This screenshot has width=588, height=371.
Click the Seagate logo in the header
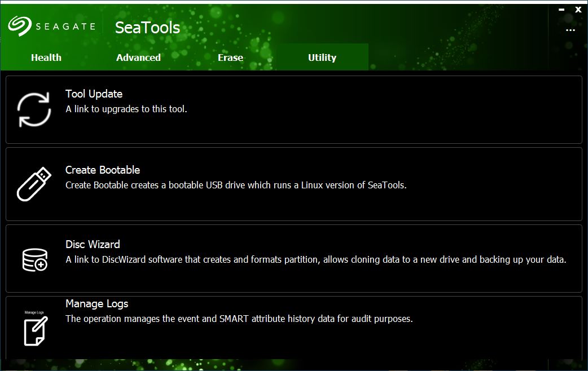[x=52, y=26]
